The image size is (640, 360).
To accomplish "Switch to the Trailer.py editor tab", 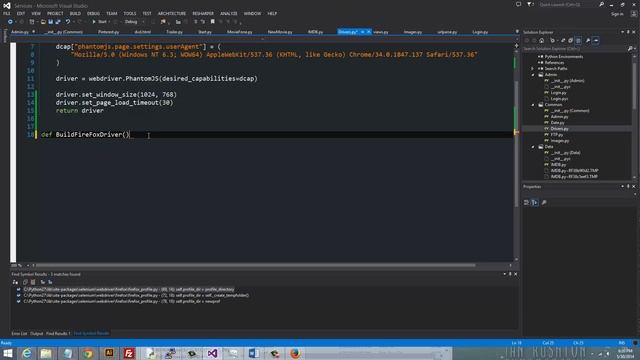I will point(174,32).
